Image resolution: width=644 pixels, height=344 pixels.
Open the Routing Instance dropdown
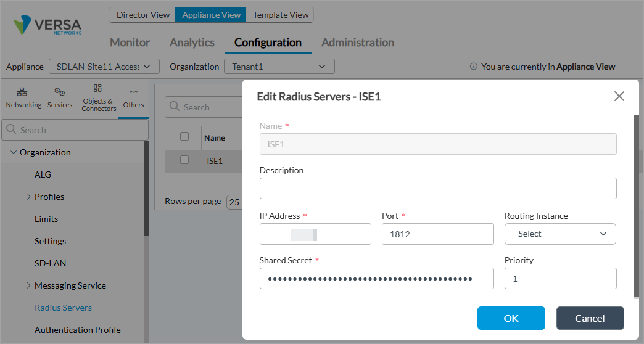560,234
